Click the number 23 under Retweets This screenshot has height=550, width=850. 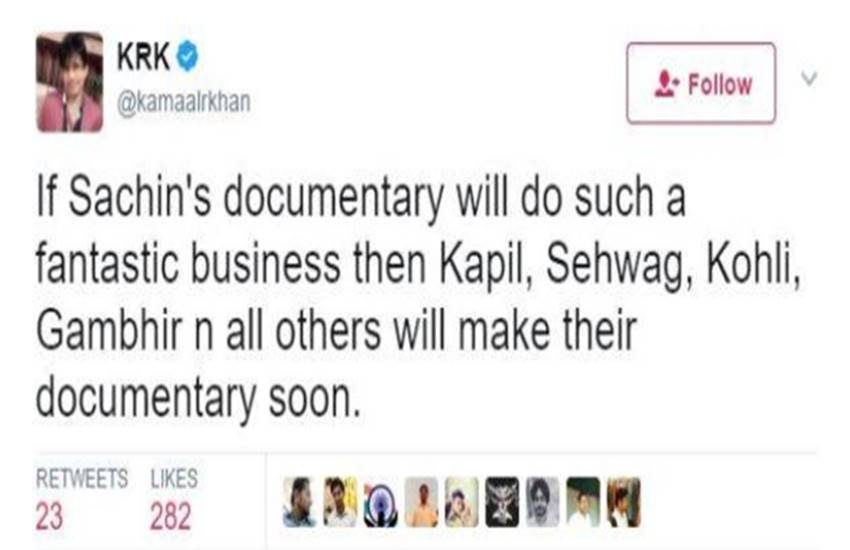51,515
